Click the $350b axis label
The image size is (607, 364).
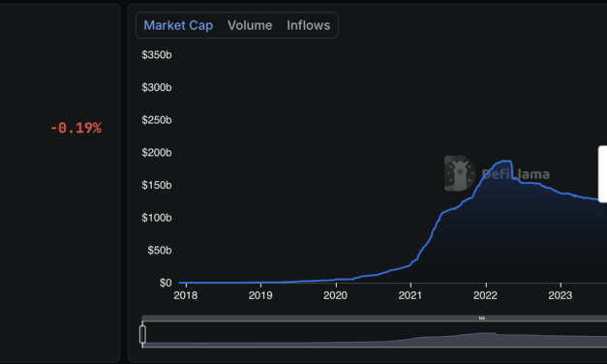click(157, 55)
